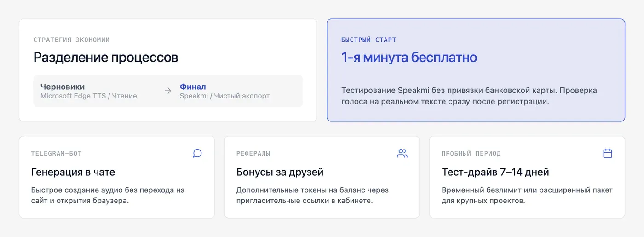Click the 'СТРАТЕГИЯ ЭКОНОМИИ' label
Image resolution: width=644 pixels, height=237 pixels.
coord(72,40)
